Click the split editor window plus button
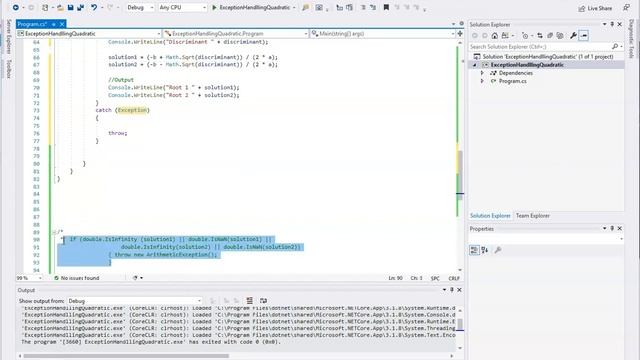This screenshot has width=640, height=360. click(x=460, y=33)
